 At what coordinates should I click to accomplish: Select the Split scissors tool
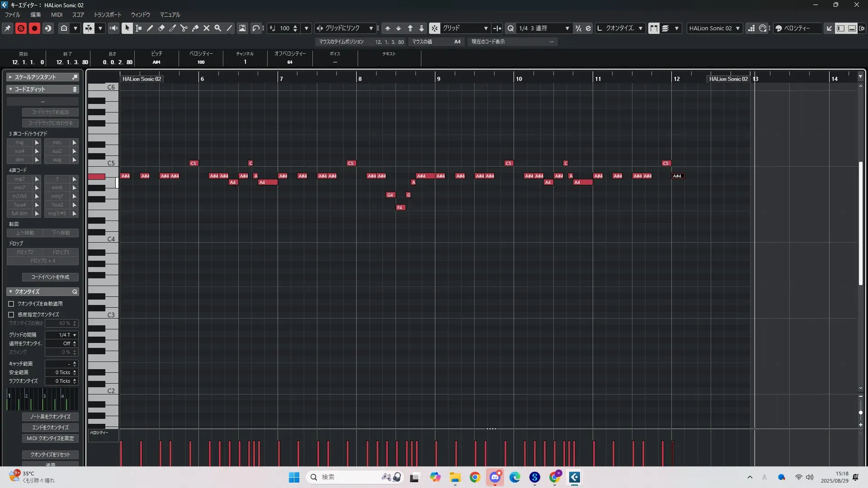pos(184,28)
